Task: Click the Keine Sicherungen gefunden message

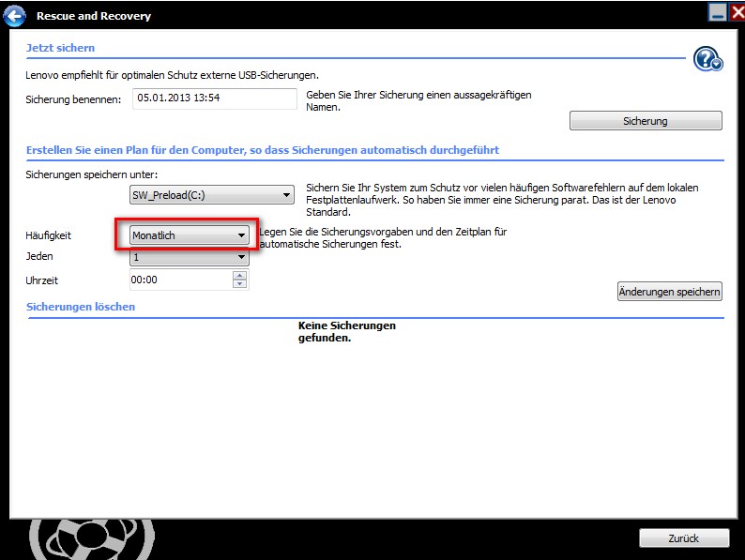Action: [347, 331]
